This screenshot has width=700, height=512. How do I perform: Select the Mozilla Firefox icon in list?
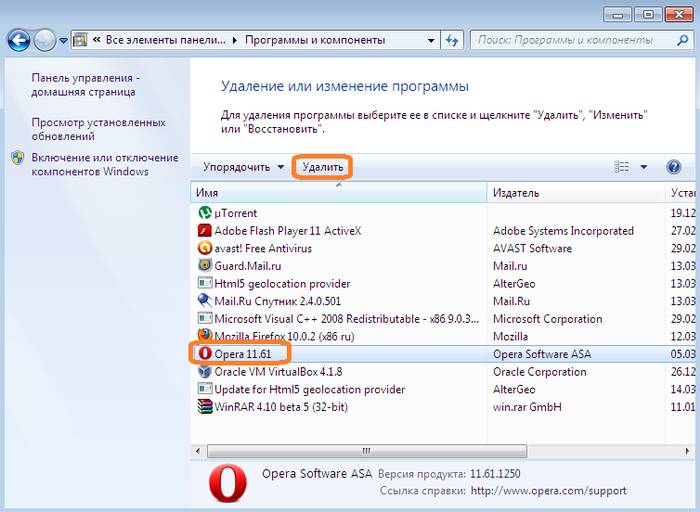pos(205,336)
